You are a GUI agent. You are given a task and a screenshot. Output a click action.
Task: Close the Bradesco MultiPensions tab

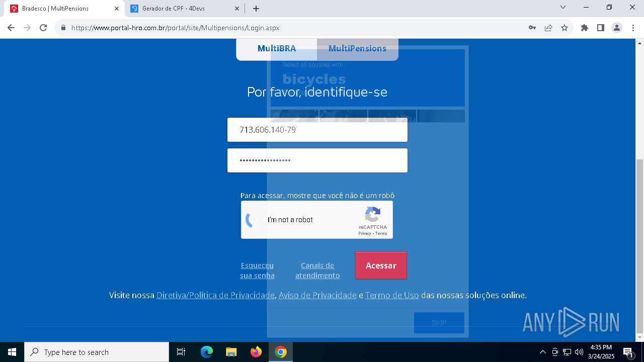click(x=116, y=9)
